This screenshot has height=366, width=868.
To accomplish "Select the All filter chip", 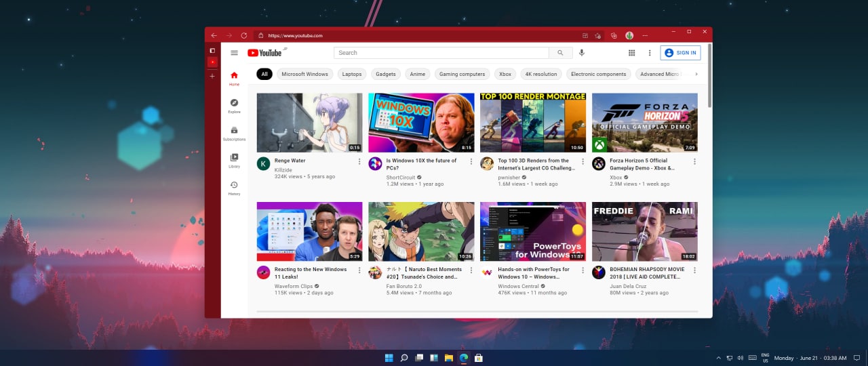I will [264, 74].
